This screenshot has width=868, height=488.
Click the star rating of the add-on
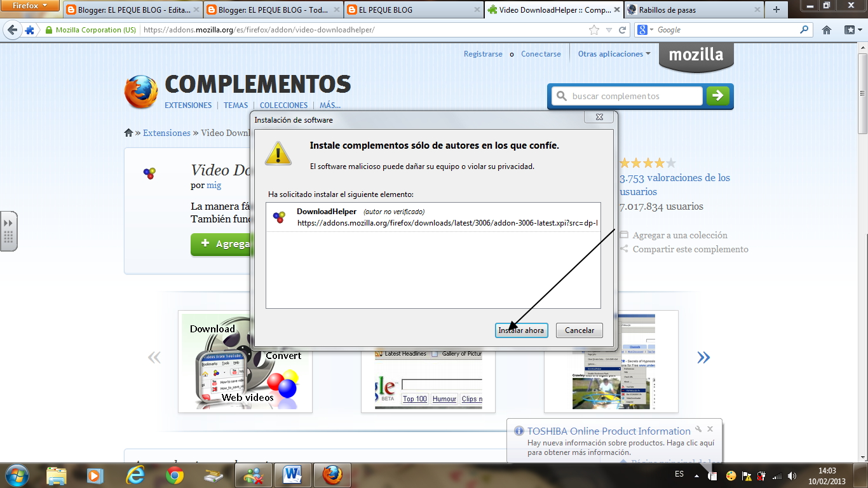pyautogui.click(x=648, y=163)
